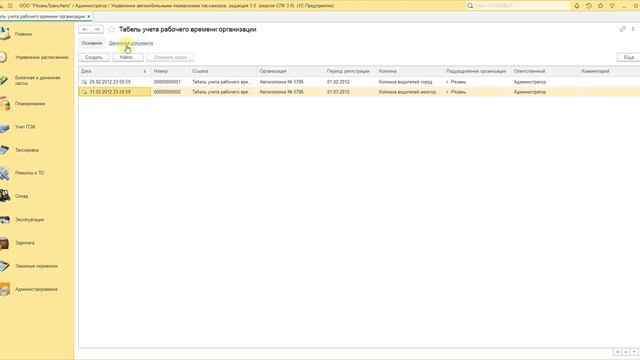Sort by Подразделение организации column header
Image resolution: width=640 pixels, height=360 pixels.
pyautogui.click(x=477, y=71)
